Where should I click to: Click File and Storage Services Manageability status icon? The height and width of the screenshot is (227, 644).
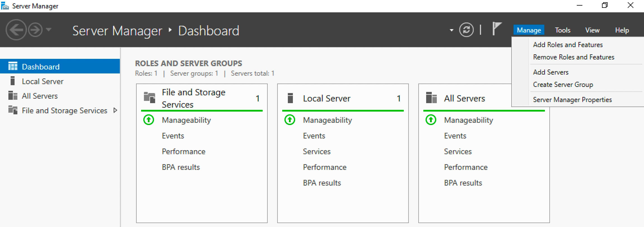149,120
